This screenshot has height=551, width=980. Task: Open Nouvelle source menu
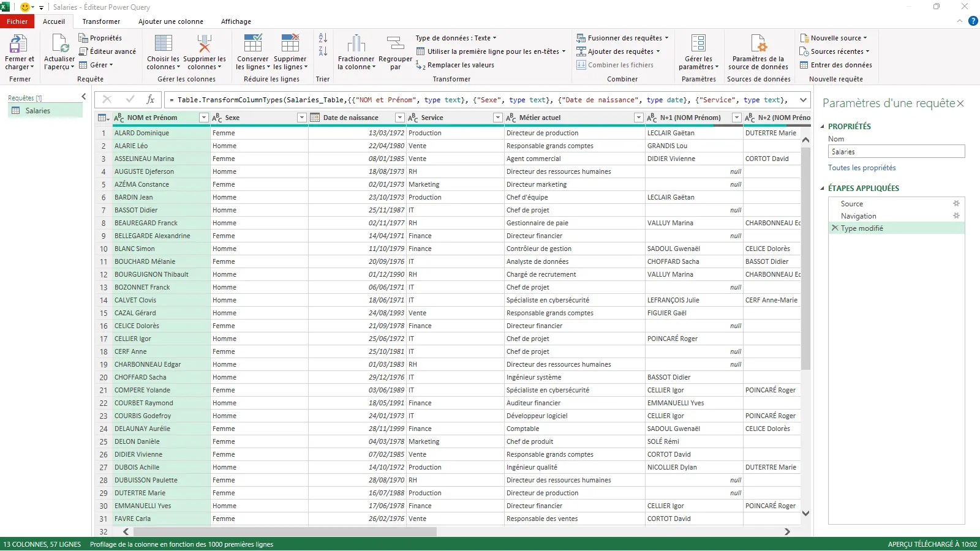click(834, 38)
